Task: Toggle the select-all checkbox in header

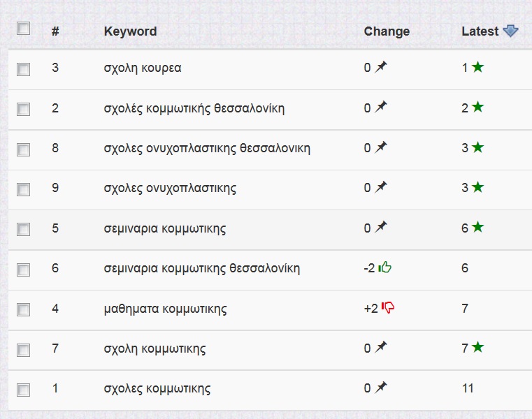Action: (24, 29)
